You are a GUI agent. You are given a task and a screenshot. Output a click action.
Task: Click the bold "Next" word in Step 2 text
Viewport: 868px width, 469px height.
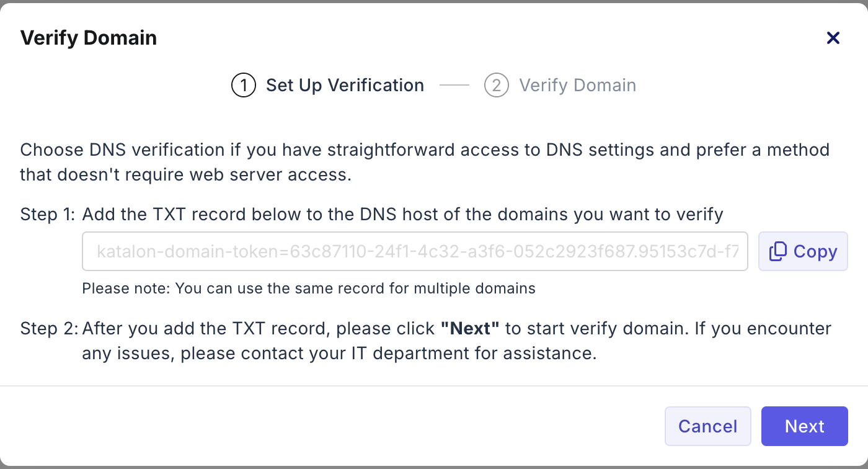coord(470,328)
